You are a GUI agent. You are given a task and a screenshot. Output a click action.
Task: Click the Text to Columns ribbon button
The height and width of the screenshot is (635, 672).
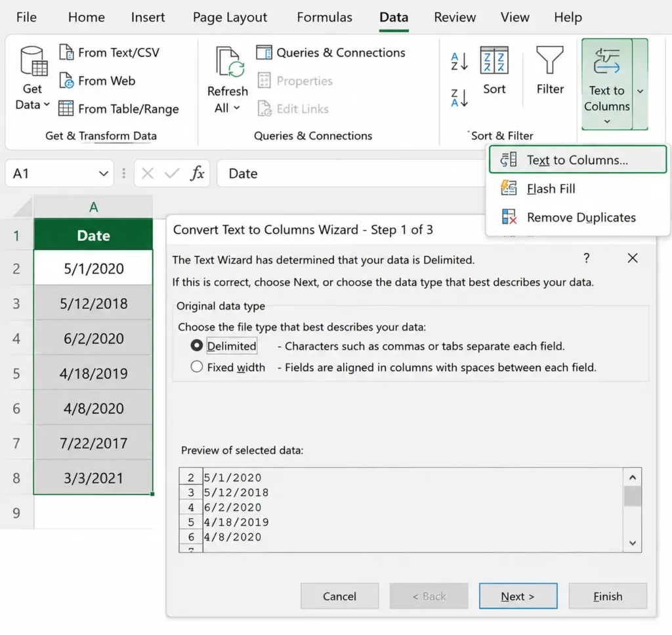click(x=607, y=84)
